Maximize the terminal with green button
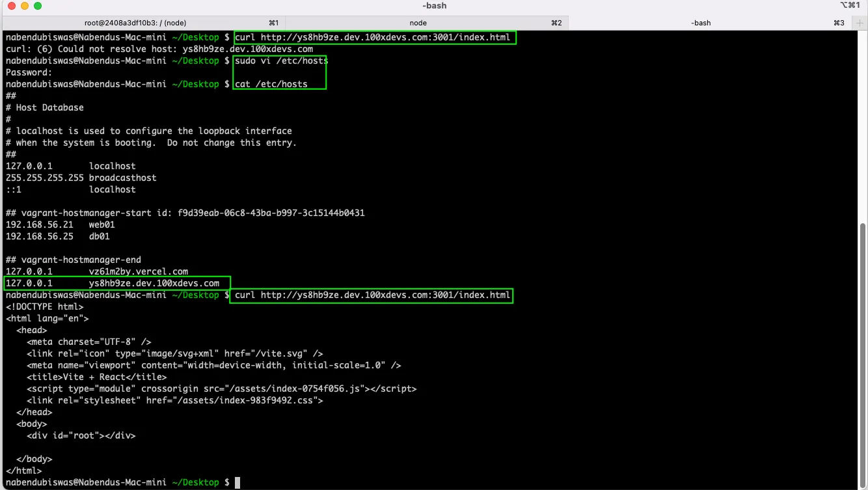This screenshot has height=490, width=868. tap(38, 6)
